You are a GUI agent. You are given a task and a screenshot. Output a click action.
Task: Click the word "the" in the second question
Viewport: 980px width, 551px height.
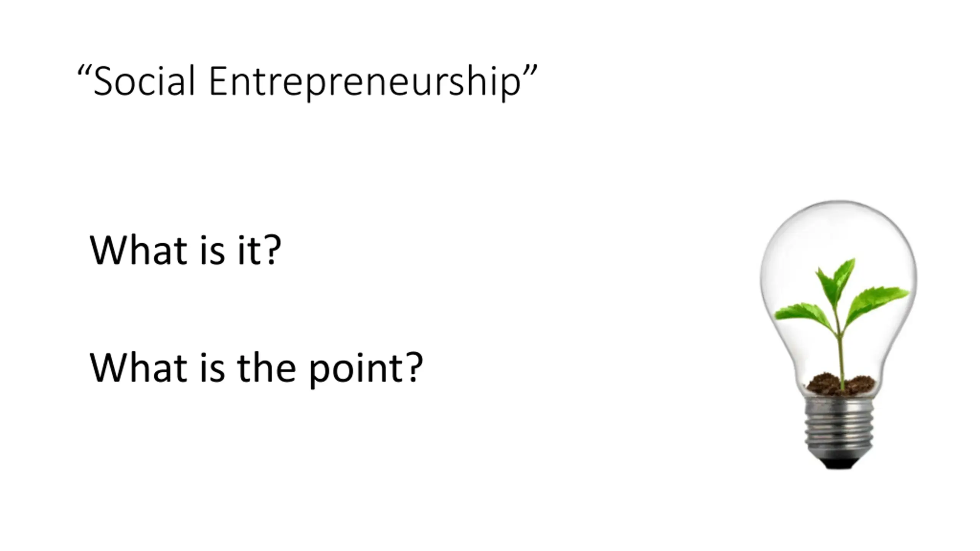click(x=266, y=367)
